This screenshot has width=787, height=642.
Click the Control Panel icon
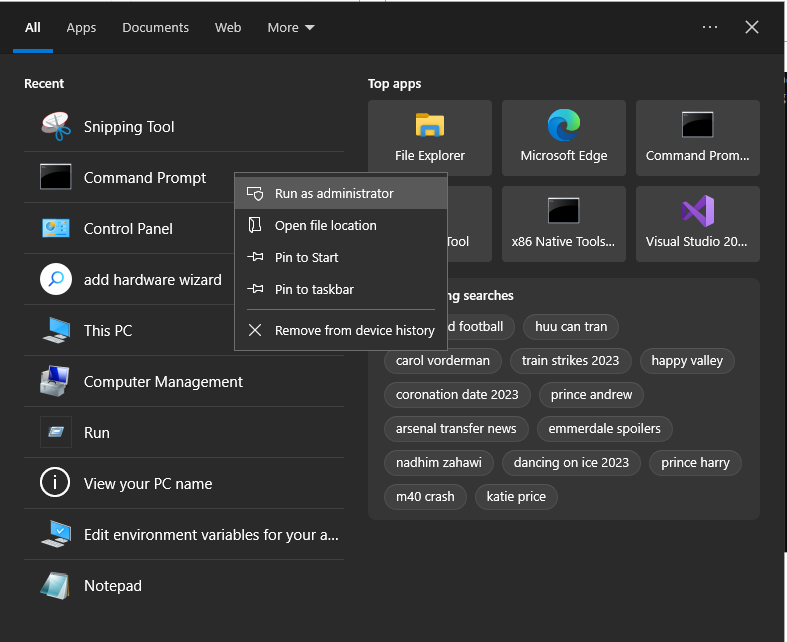pos(56,229)
